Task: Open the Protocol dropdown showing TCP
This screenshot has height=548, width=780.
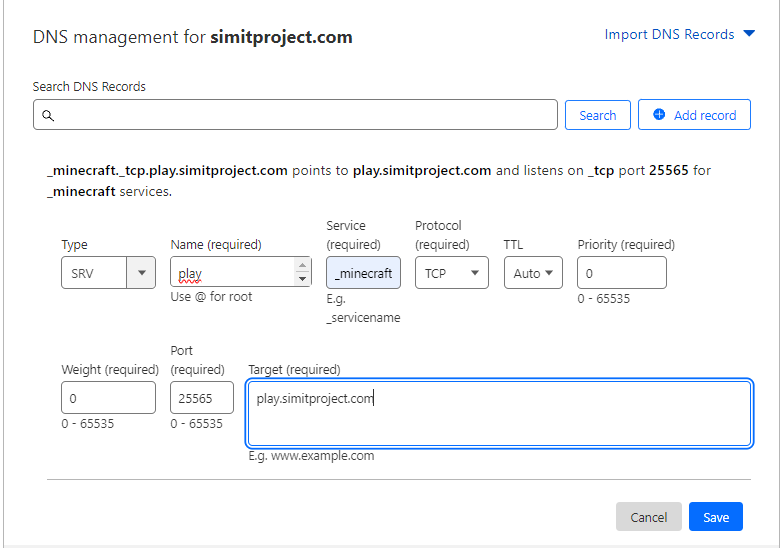Action: [452, 273]
